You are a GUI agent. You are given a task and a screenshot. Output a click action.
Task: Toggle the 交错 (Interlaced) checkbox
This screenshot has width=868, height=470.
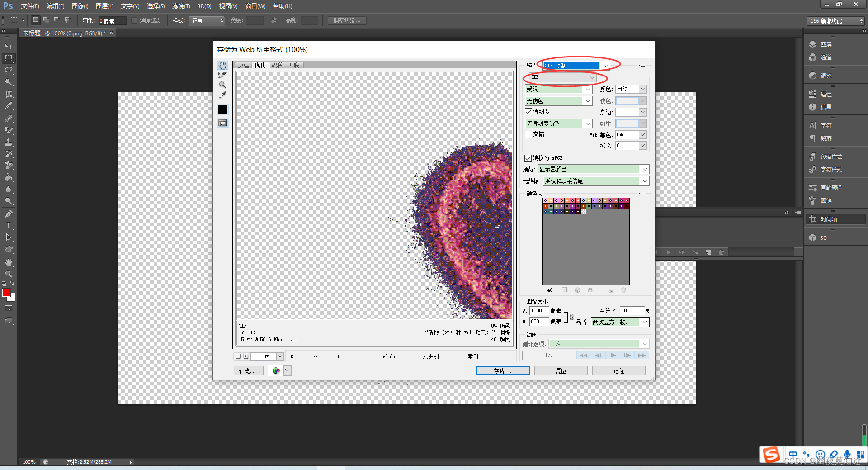tap(528, 134)
